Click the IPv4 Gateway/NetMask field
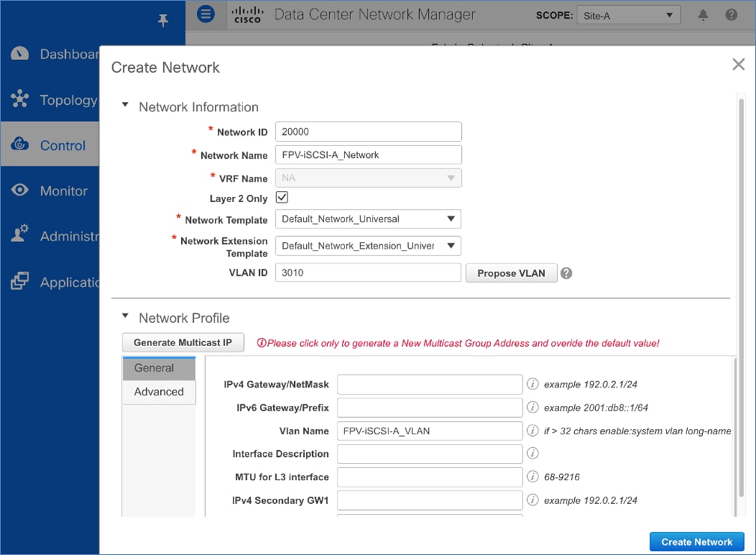Screen dimensions: 756x555 click(430, 384)
